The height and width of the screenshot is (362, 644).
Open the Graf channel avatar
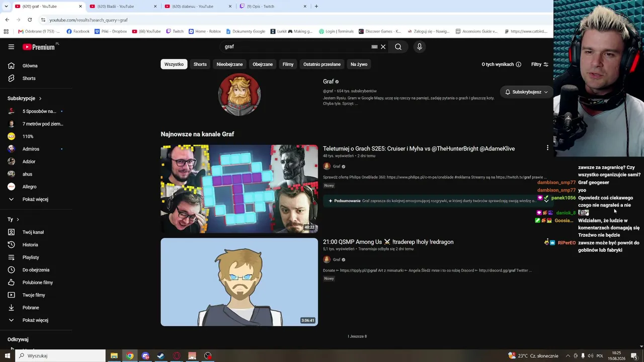pos(239,95)
